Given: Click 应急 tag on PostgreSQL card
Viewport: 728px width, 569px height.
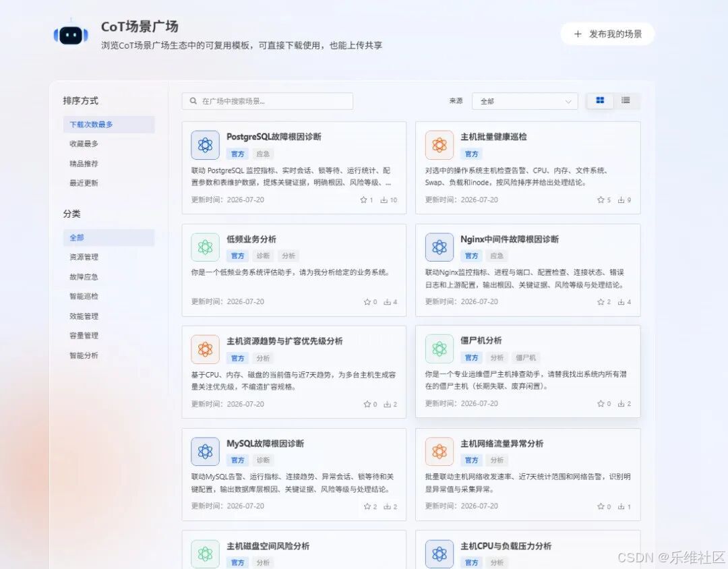Looking at the screenshot, I should pos(263,154).
